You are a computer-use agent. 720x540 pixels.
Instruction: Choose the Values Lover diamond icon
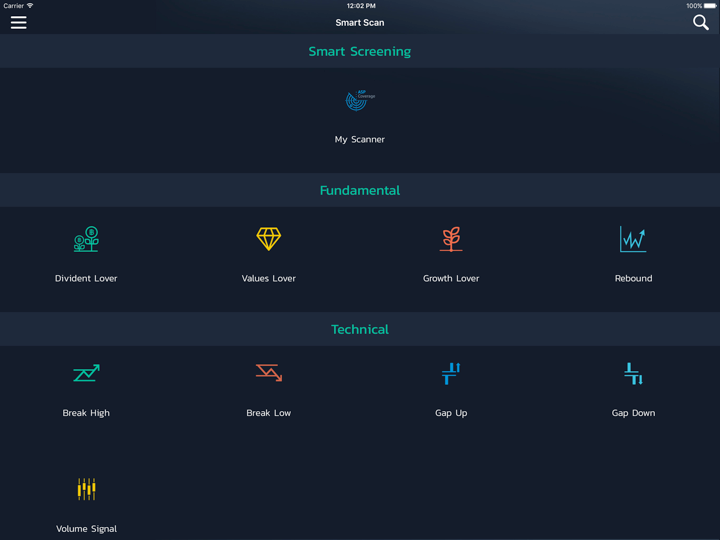point(269,239)
